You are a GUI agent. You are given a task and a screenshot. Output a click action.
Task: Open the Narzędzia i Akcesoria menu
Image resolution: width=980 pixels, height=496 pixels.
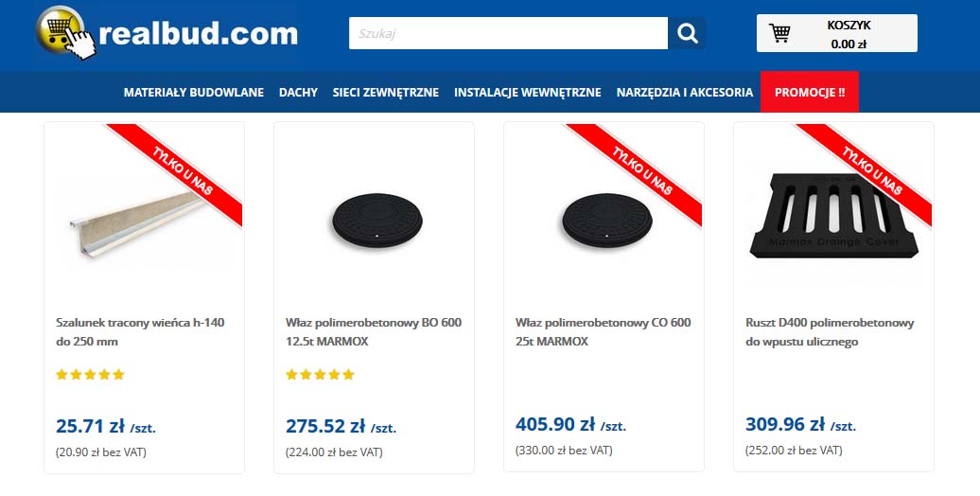pyautogui.click(x=685, y=93)
